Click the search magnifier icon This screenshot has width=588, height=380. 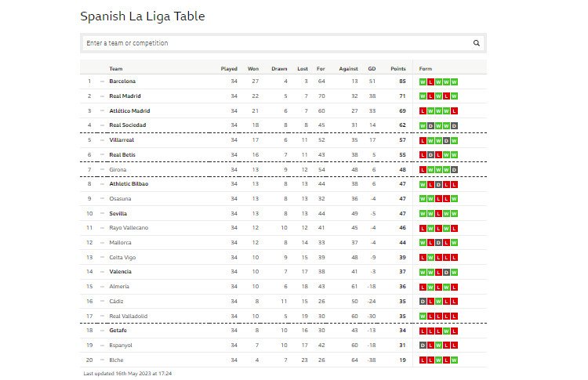476,43
